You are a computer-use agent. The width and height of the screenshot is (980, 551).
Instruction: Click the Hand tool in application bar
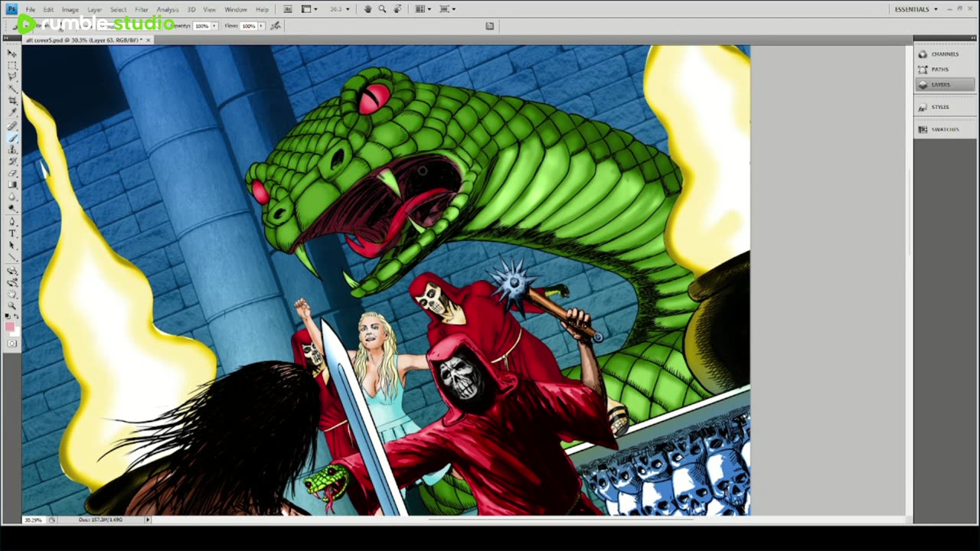point(368,9)
